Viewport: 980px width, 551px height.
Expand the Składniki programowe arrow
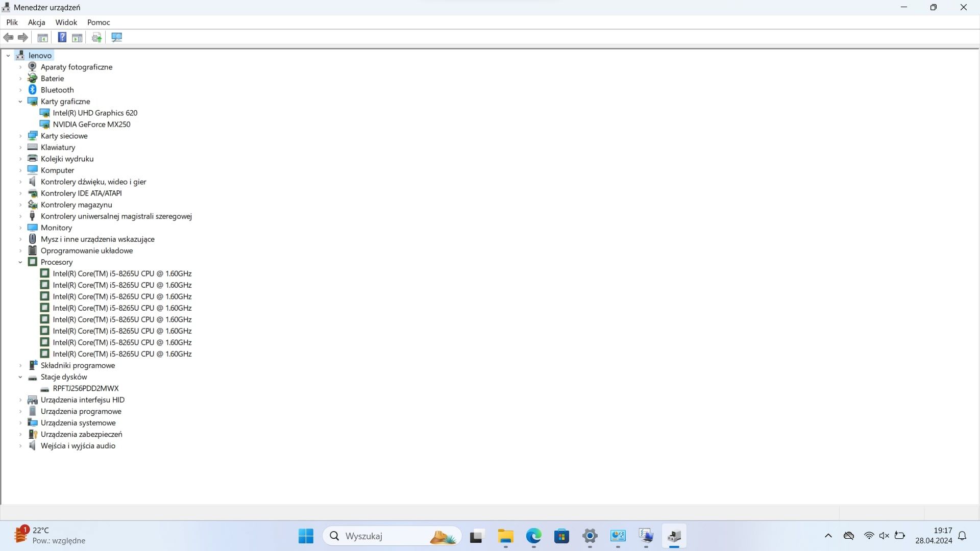pos(20,365)
